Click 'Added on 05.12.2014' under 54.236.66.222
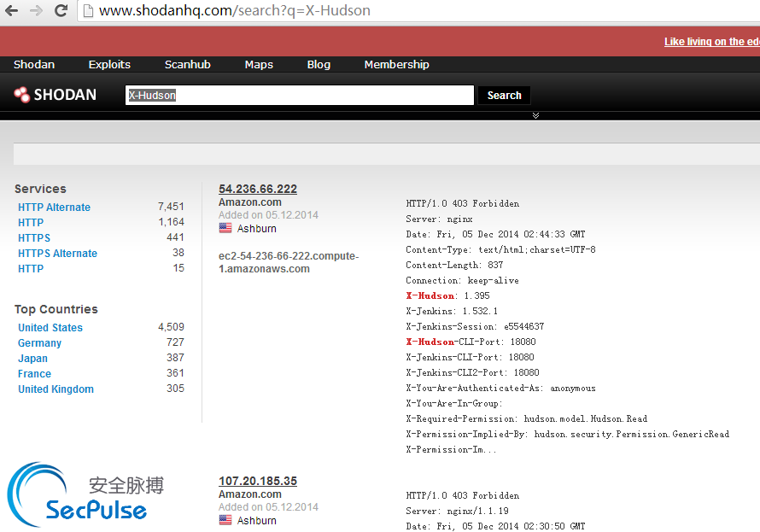The width and height of the screenshot is (760, 532). (268, 215)
